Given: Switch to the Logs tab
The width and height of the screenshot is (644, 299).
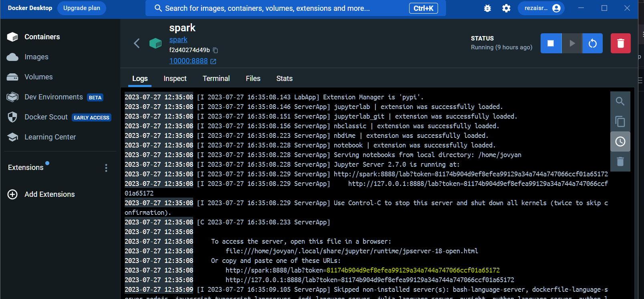Looking at the screenshot, I should (x=140, y=79).
